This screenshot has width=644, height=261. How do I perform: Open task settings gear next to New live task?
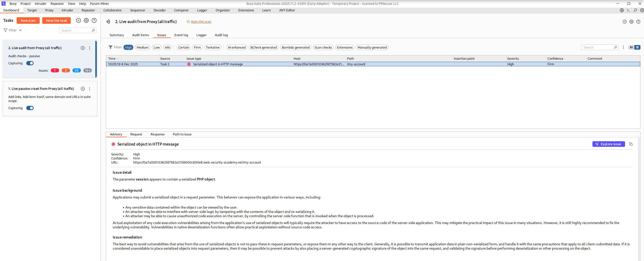(86, 21)
